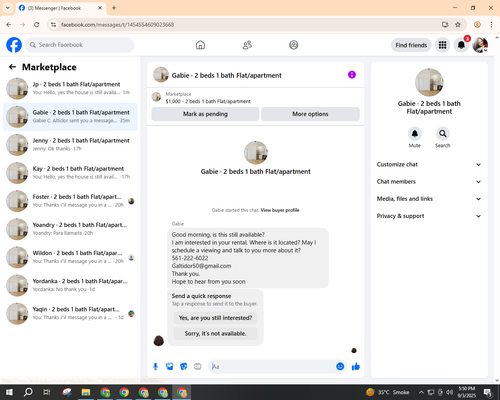Open Windows Start menu

[9, 392]
